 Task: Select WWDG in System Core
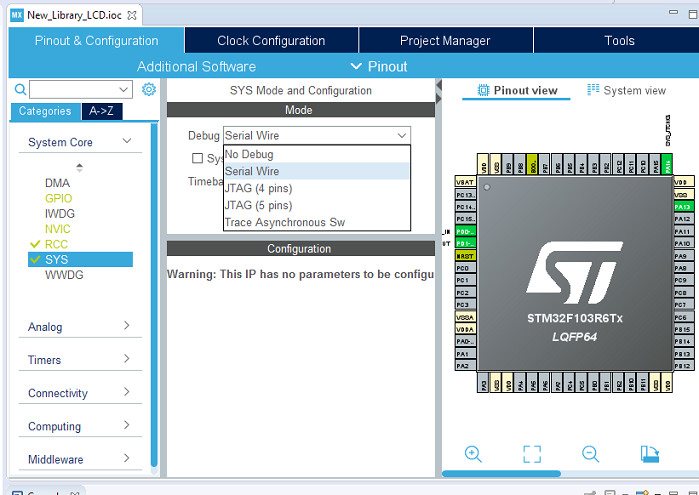(x=64, y=275)
